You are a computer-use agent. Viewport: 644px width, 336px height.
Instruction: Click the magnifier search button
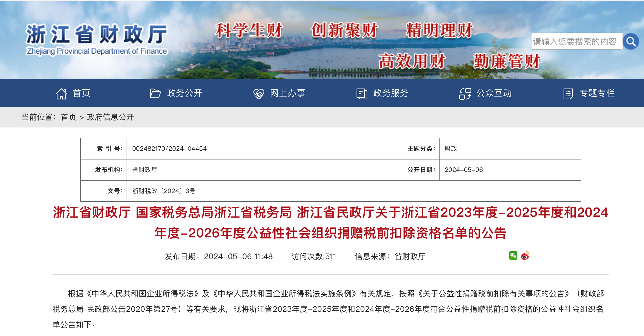point(631,41)
